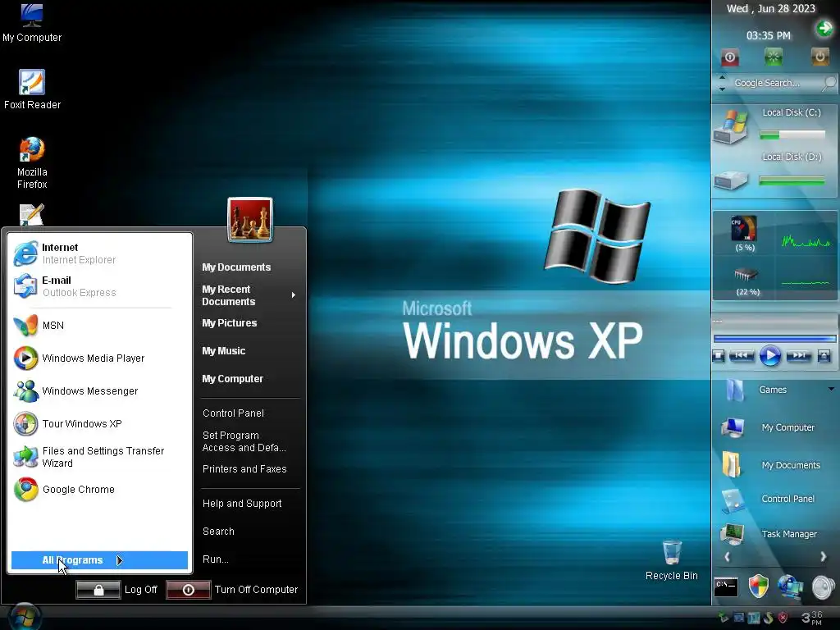Open Foxit Reader desktop icon
The height and width of the screenshot is (630, 840).
pos(32,89)
